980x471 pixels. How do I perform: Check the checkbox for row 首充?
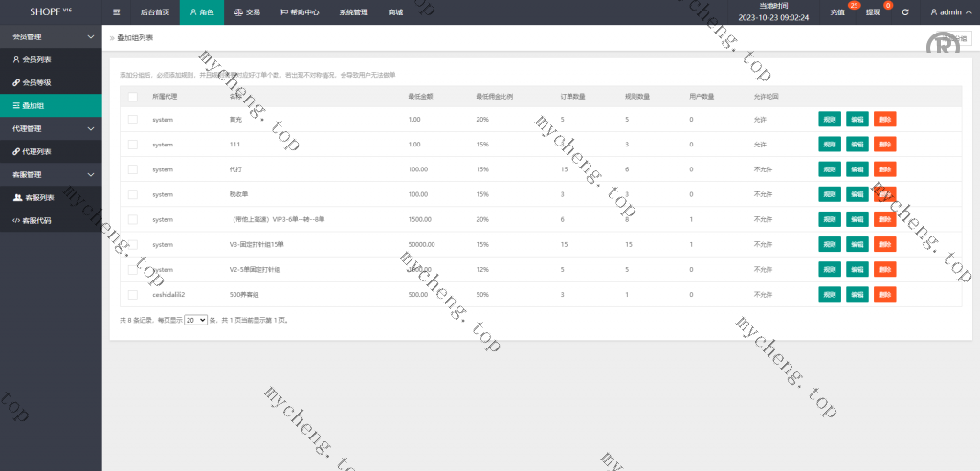133,120
